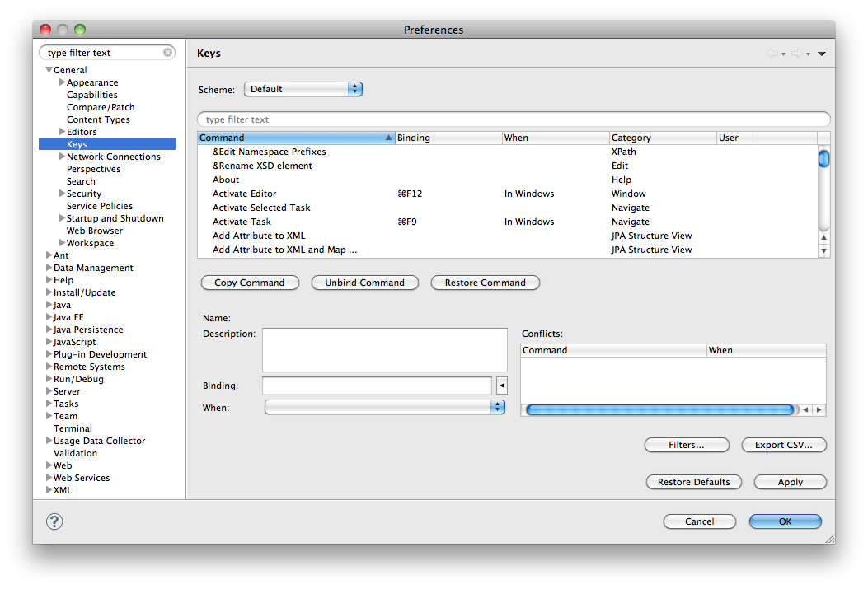Image resolution: width=868 pixels, height=589 pixels.
Task: Click the Unbind Command button
Action: click(364, 283)
